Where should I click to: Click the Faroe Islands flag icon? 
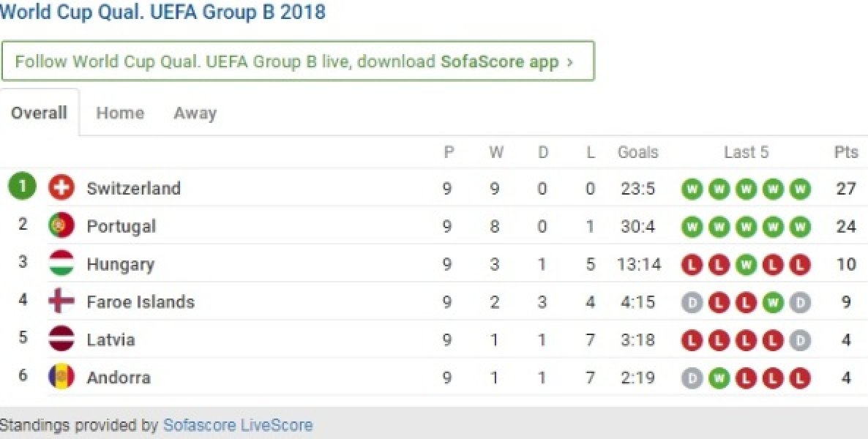61,301
